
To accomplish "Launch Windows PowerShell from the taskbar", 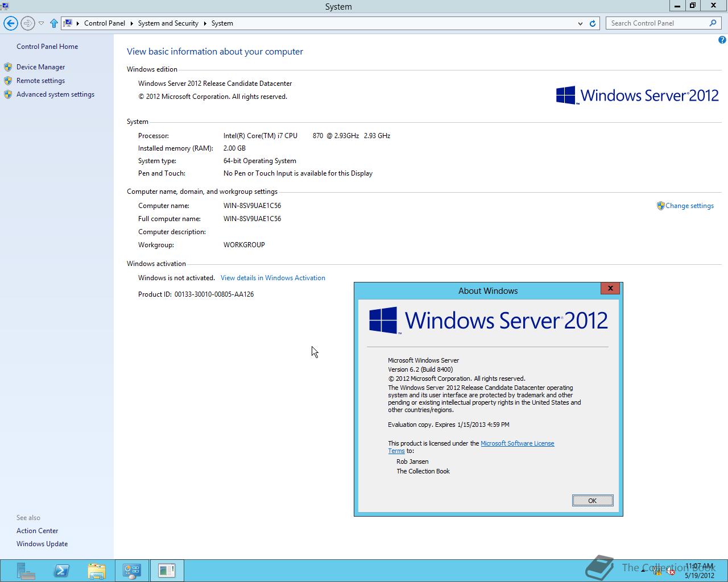I will (61, 571).
